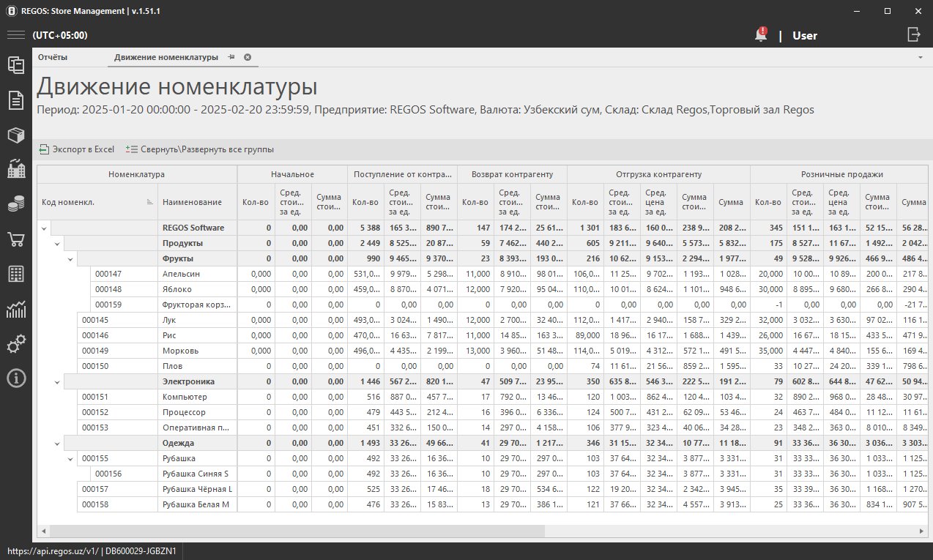Click Экспорт в Excel button
Viewport: 933px width, 560px height.
(x=77, y=149)
